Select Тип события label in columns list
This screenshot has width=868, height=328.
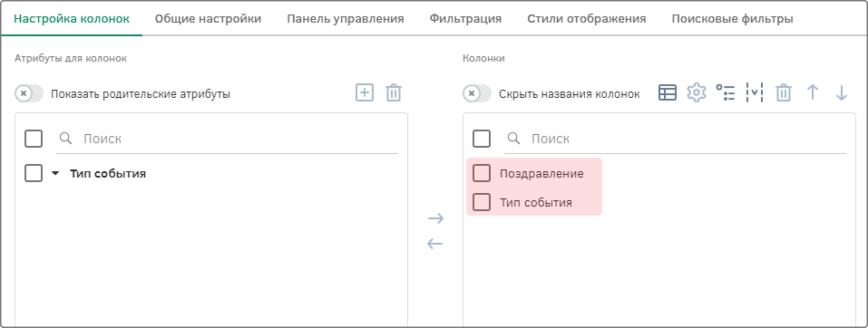536,202
